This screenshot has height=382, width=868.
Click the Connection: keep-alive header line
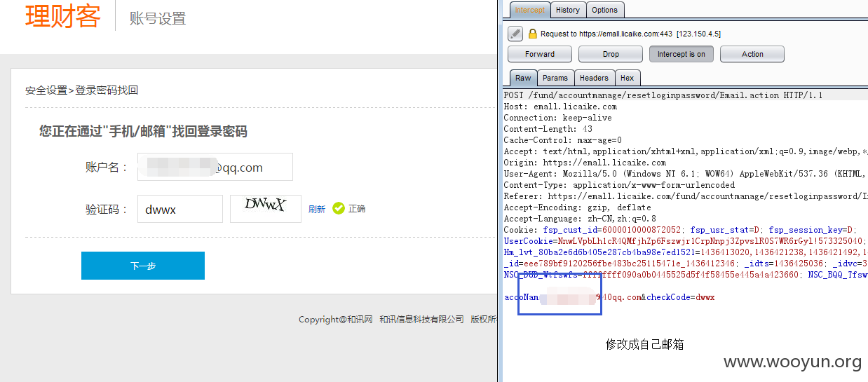[557, 118]
